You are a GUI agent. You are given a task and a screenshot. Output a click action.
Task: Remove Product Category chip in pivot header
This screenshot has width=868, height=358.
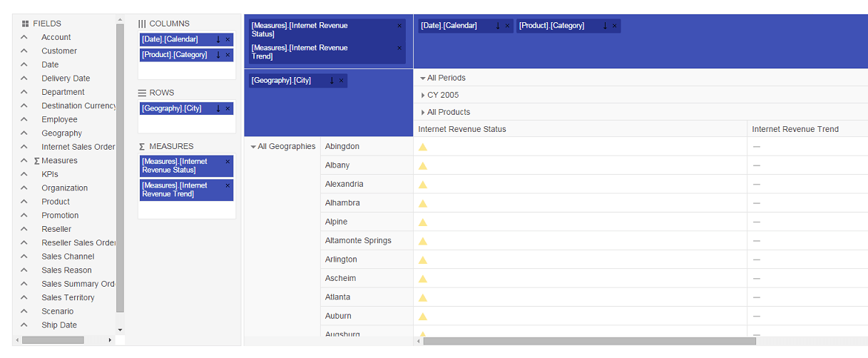[x=615, y=26]
